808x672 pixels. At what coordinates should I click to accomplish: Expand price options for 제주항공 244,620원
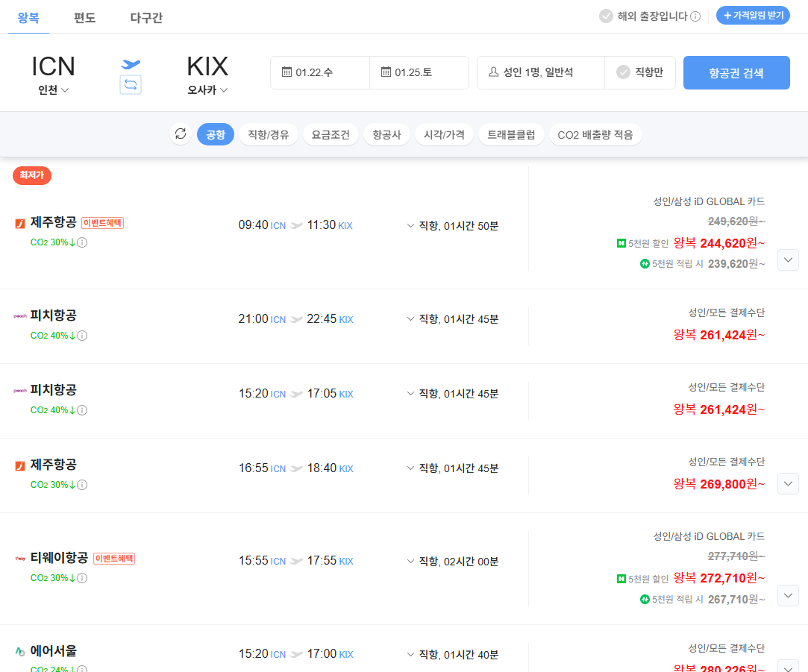coord(788,260)
